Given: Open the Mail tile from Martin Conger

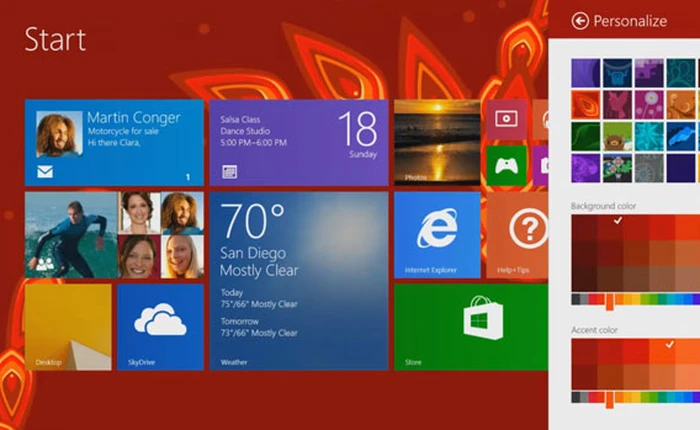Looking at the screenshot, I should pyautogui.click(x=114, y=142).
